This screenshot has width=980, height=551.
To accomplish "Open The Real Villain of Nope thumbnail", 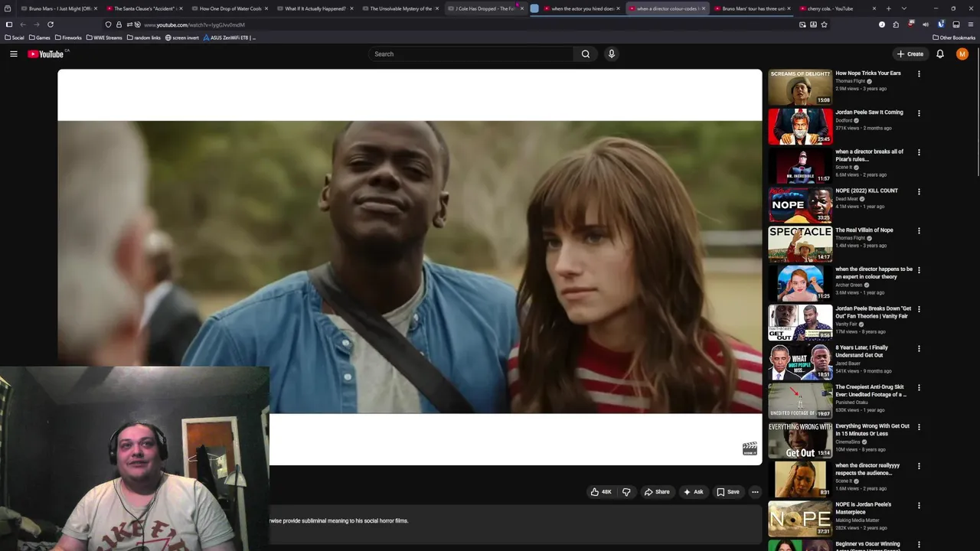I will pos(800,243).
